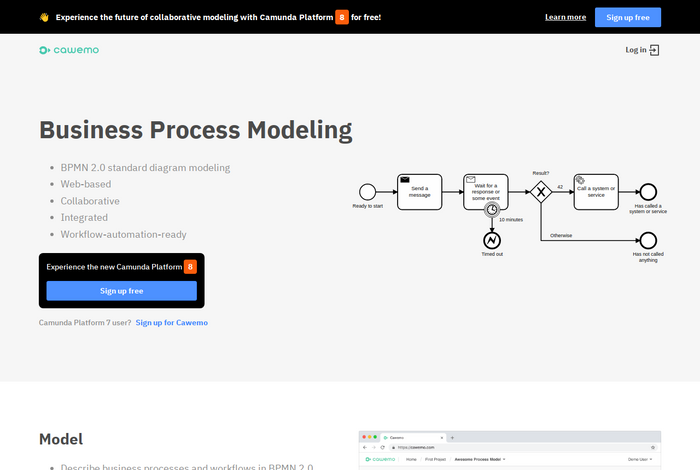Click gear icon on Call a system task

click(580, 180)
